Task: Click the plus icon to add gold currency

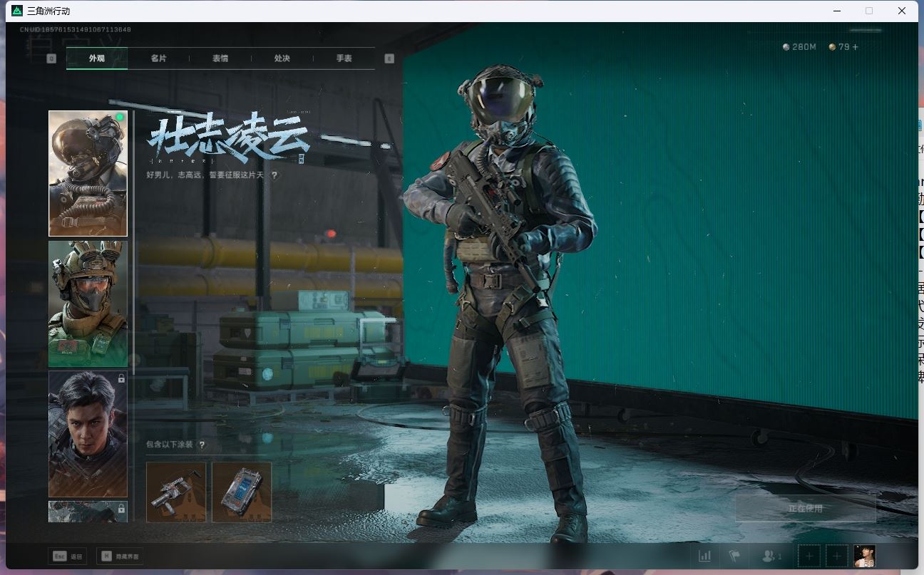Action: pos(856,47)
